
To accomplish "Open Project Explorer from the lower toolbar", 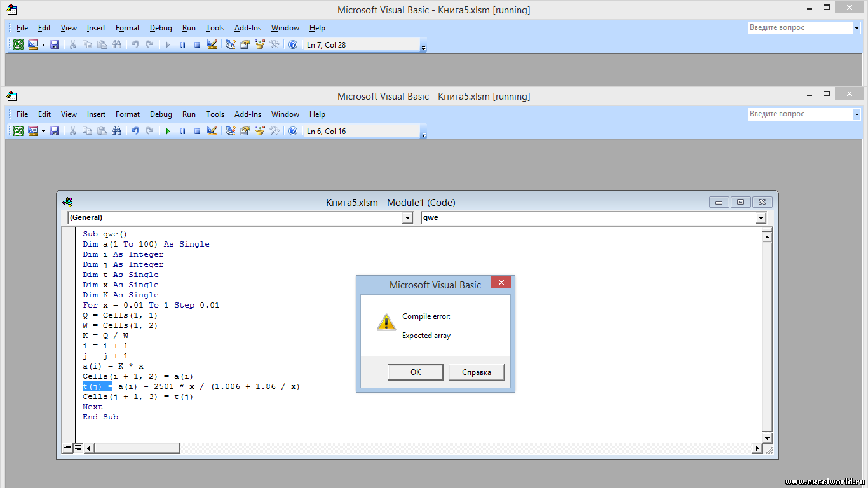I will [x=230, y=132].
